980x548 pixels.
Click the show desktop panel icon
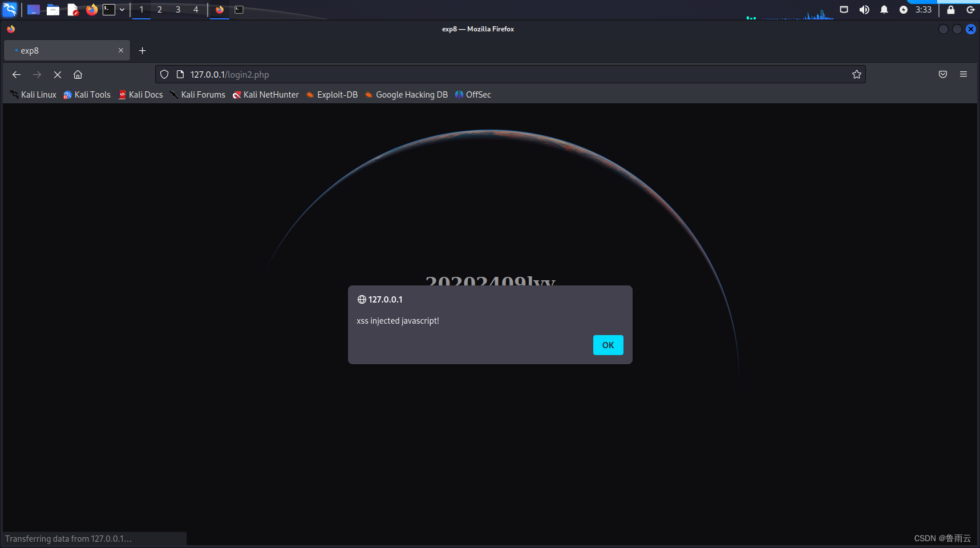pos(34,10)
